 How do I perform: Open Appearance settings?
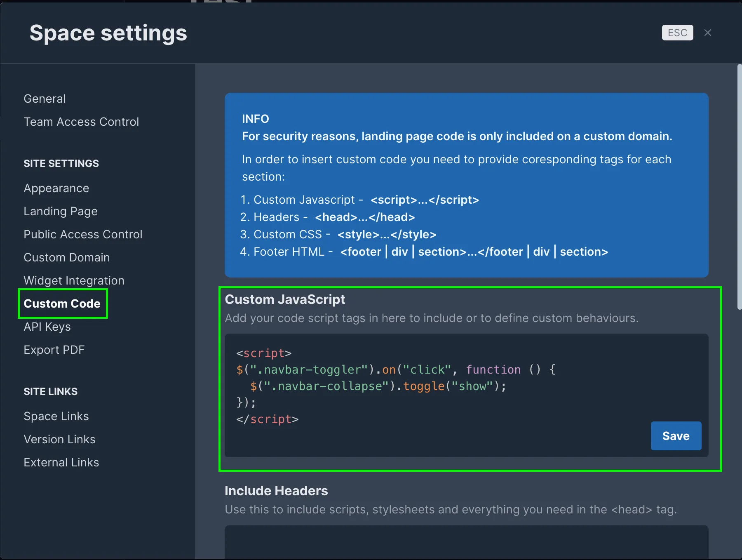tap(56, 188)
